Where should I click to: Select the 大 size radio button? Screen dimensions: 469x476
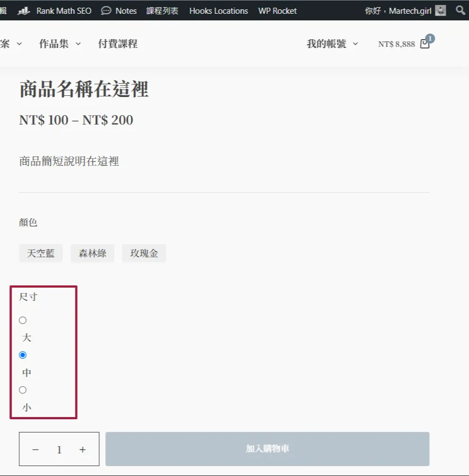23,320
